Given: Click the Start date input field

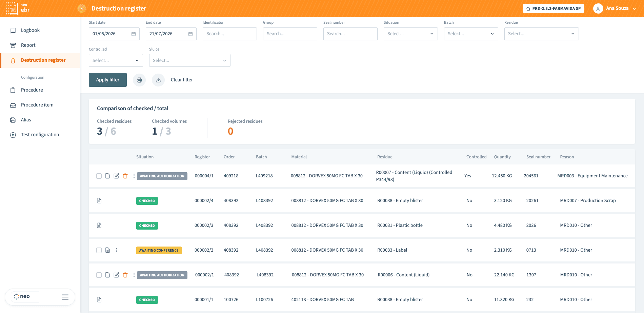Looking at the screenshot, I should 114,34.
